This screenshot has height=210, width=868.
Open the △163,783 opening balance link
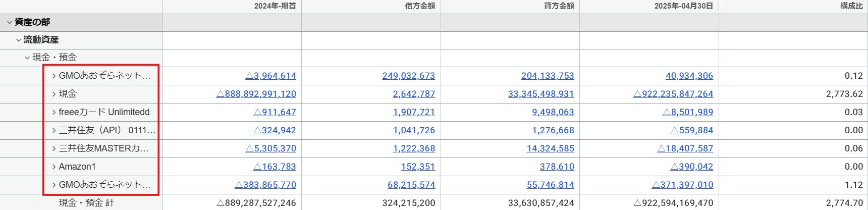click(x=275, y=167)
